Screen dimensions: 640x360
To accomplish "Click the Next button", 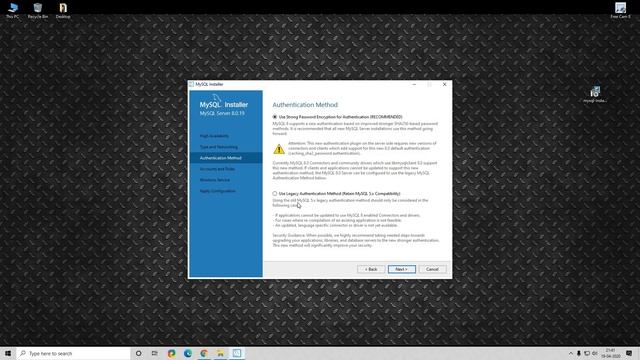I will pyautogui.click(x=402, y=269).
